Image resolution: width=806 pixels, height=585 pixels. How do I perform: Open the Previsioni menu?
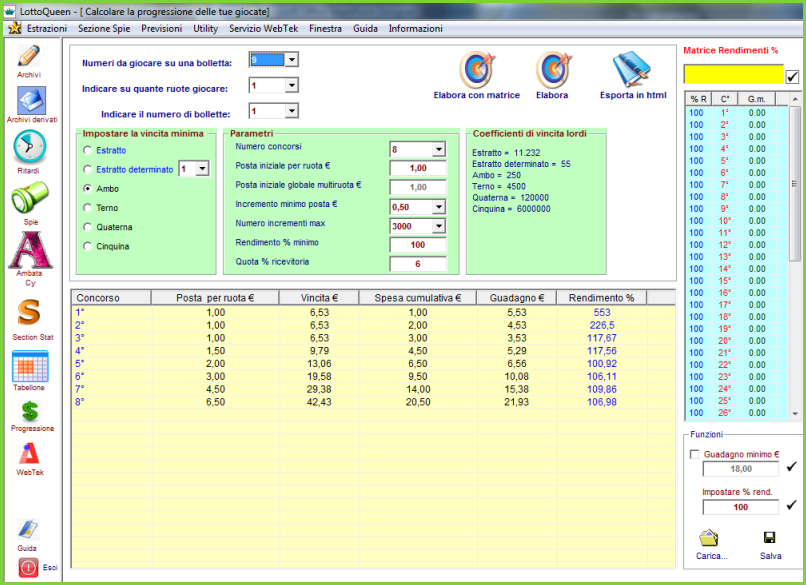pos(161,28)
